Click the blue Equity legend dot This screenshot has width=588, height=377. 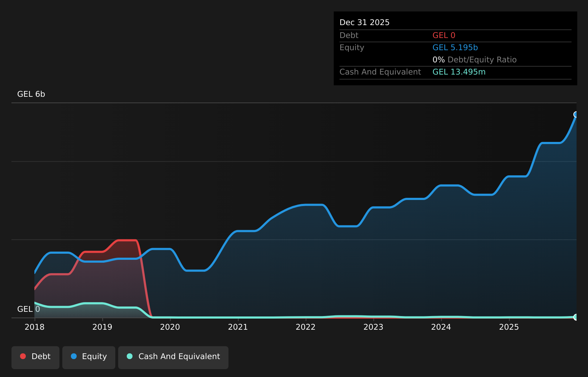coord(74,356)
